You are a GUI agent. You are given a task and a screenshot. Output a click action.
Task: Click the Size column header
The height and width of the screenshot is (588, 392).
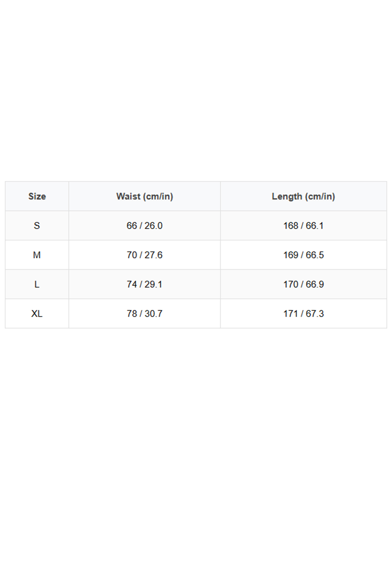click(x=37, y=196)
